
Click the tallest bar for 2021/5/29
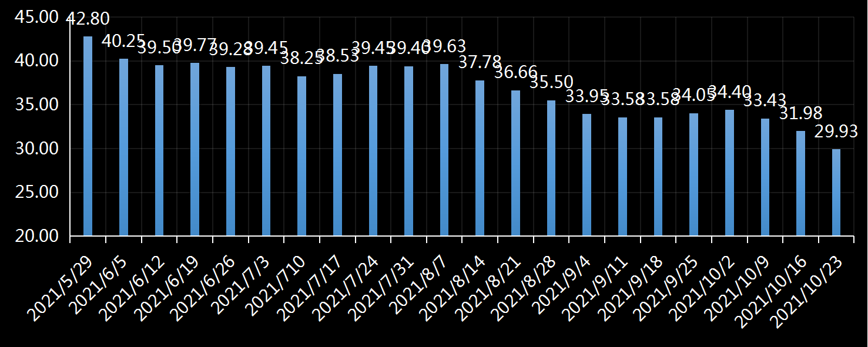88,136
